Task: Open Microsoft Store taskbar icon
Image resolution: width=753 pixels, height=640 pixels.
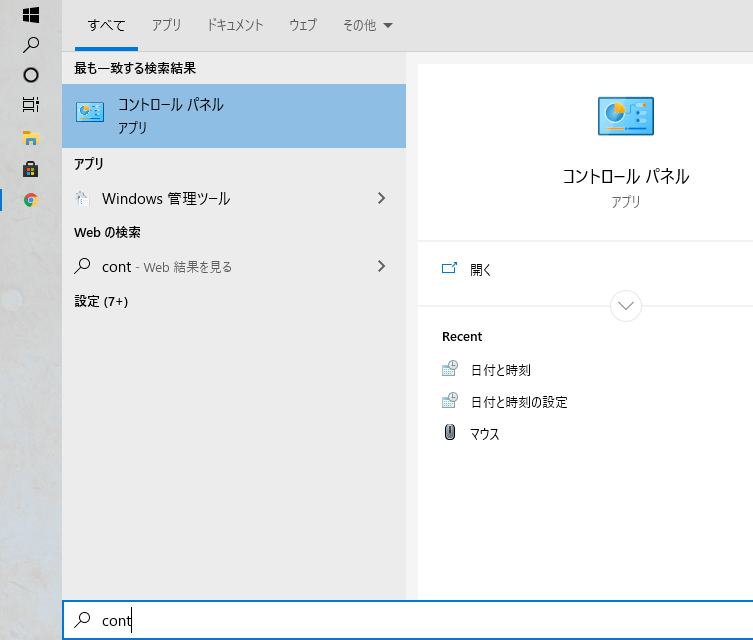Action: (x=31, y=169)
